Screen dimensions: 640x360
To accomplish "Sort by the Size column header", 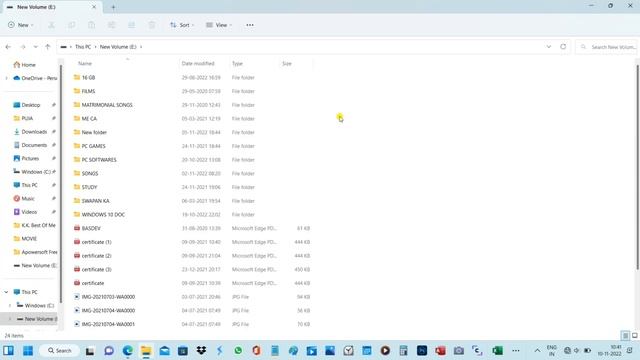I will click(287, 64).
